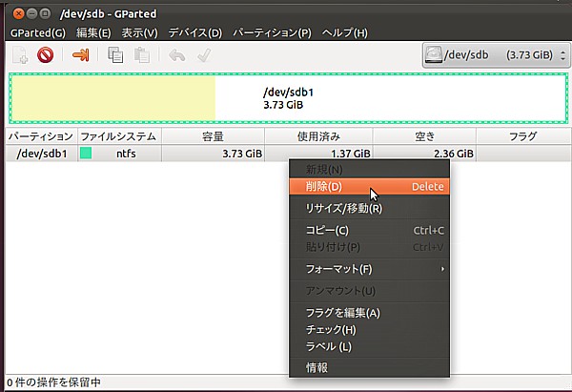This screenshot has width=572, height=392.
Task: Expand the フォーマット(F) submenu
Action: (x=369, y=269)
